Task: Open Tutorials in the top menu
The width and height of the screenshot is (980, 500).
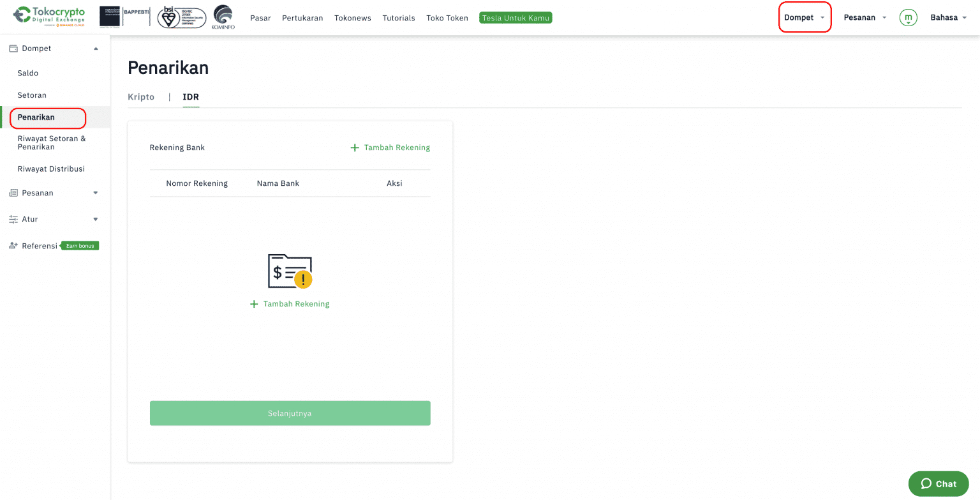Action: point(399,18)
